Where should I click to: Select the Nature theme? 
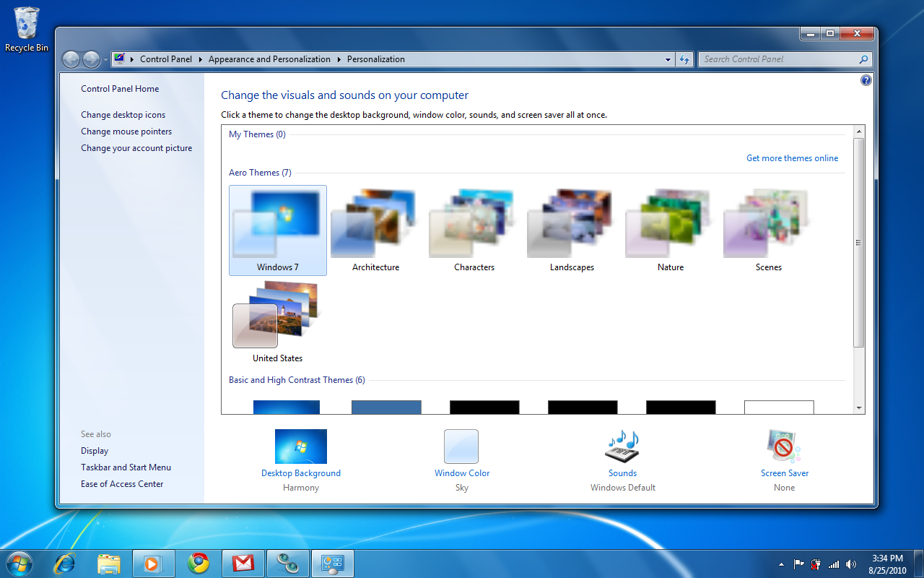(670, 230)
